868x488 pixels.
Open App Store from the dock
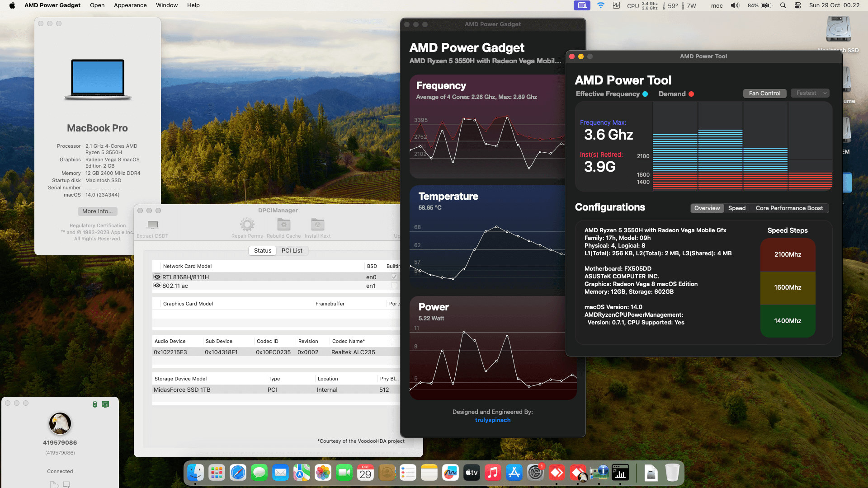(514, 473)
